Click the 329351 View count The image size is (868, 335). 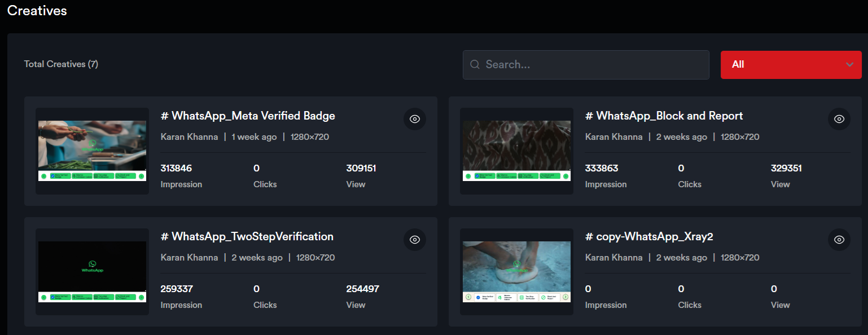[x=786, y=168]
